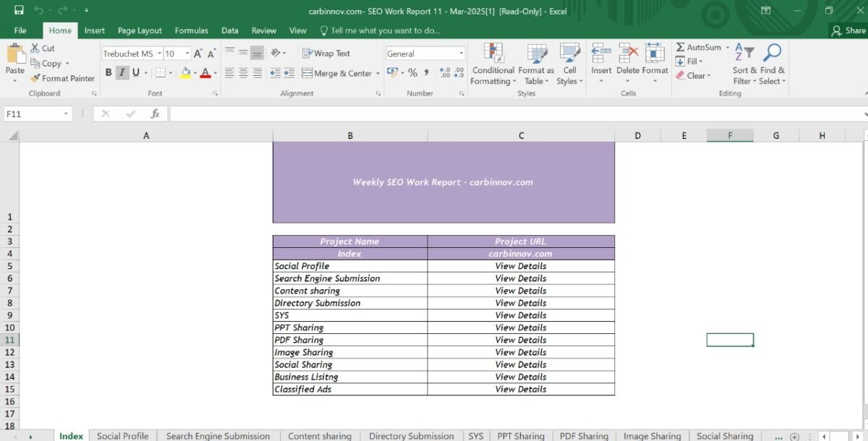Toggle Italic formatting

(x=122, y=73)
